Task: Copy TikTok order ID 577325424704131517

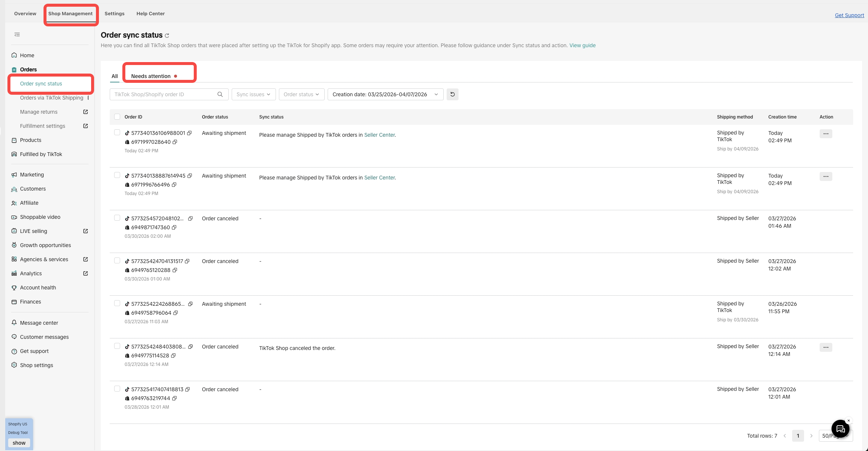Action: pyautogui.click(x=187, y=261)
